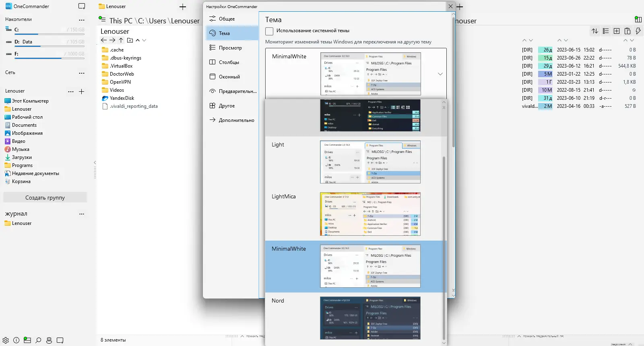The height and width of the screenshot is (346, 644).
Task: Click the list view icon in right pane toolbar
Action: [606, 31]
